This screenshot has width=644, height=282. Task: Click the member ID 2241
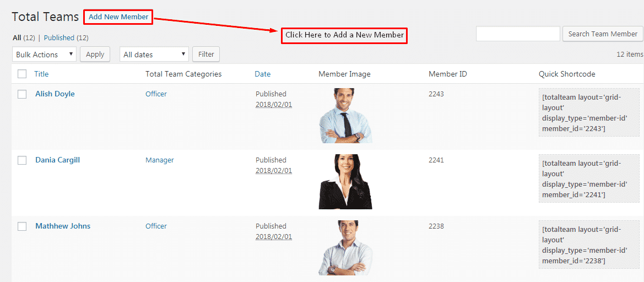coord(436,160)
